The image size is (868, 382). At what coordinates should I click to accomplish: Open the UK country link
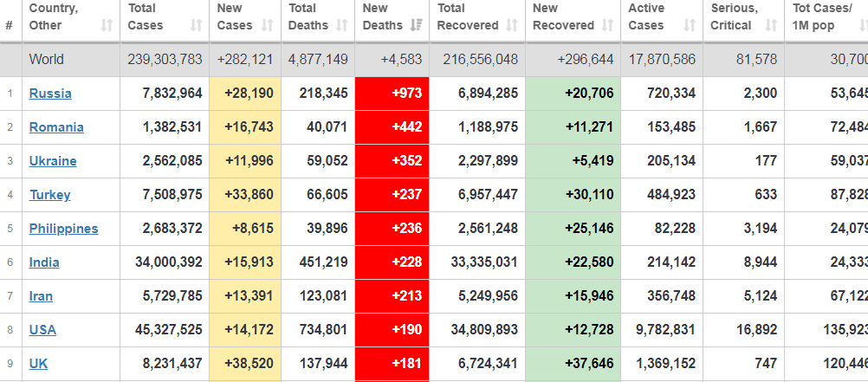[x=38, y=363]
